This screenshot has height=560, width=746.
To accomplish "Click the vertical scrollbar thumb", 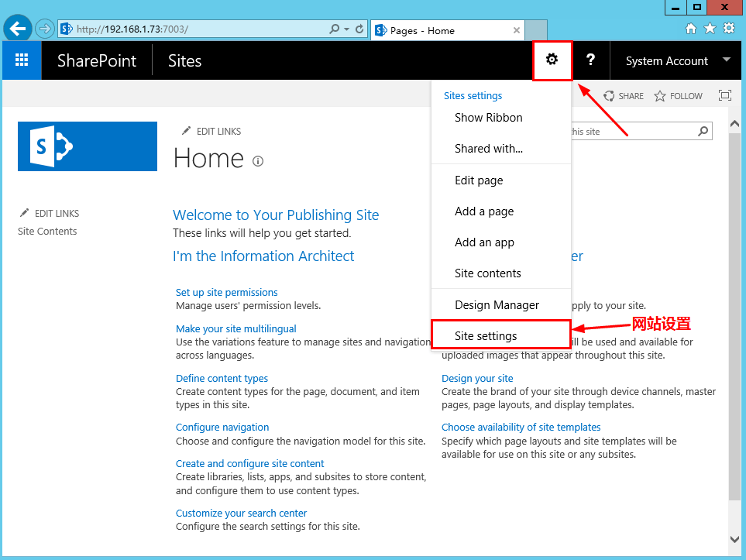I will pos(734,316).
